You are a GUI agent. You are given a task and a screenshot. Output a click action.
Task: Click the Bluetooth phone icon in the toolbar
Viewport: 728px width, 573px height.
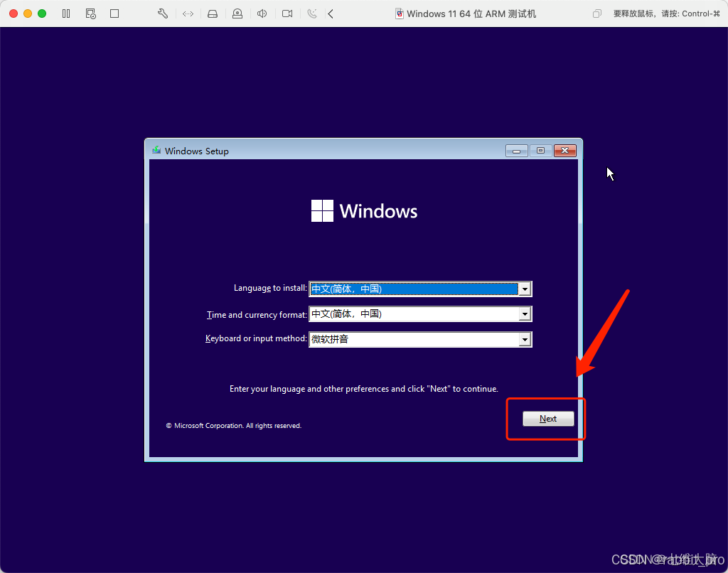[x=312, y=14]
